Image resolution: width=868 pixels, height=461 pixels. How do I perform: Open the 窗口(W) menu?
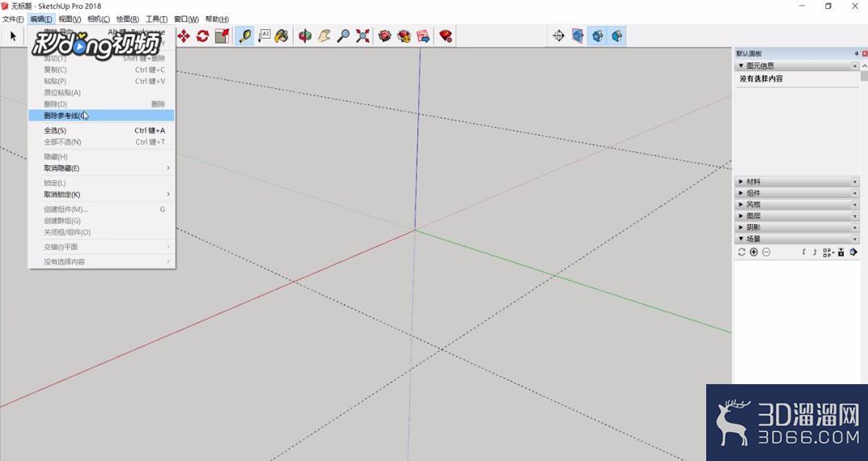[x=186, y=19]
